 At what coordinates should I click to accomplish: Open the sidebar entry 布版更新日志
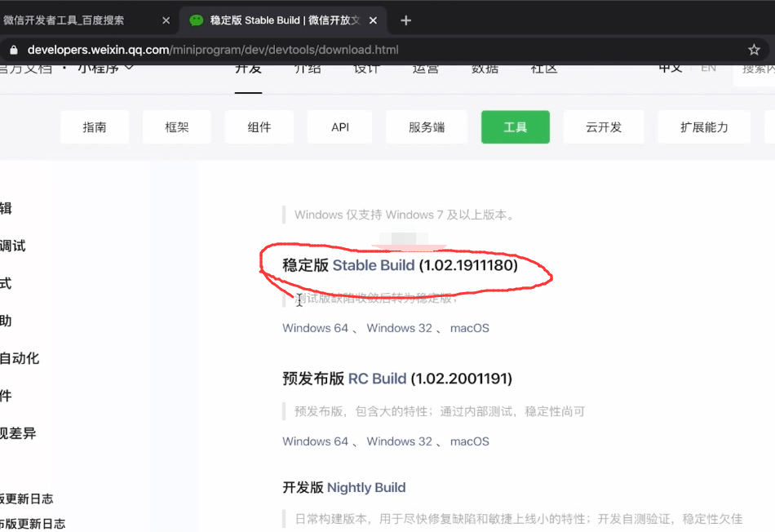click(x=33, y=524)
